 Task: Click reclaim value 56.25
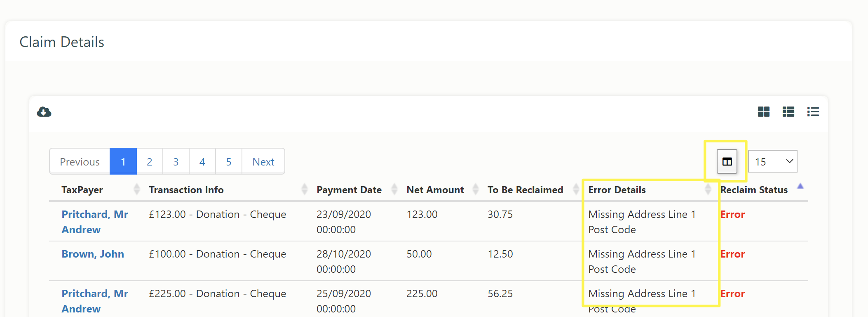500,293
